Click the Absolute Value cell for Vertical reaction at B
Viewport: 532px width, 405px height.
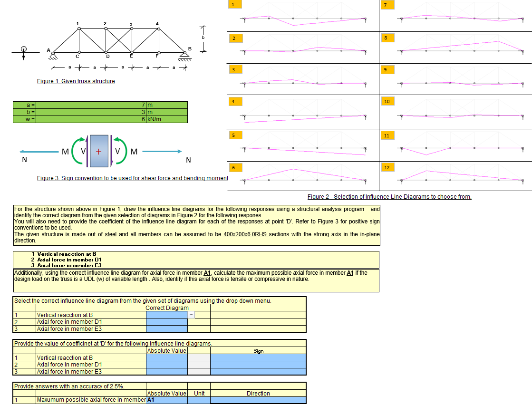click(x=166, y=357)
